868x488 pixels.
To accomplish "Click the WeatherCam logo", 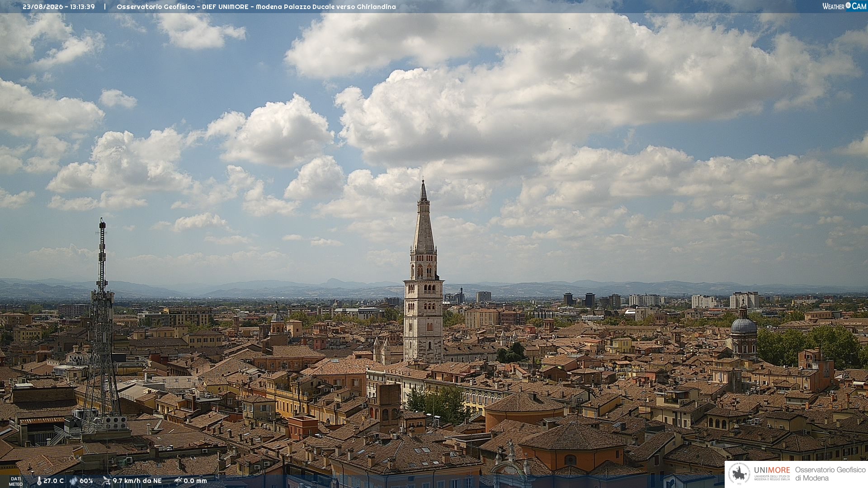I will (x=844, y=6).
